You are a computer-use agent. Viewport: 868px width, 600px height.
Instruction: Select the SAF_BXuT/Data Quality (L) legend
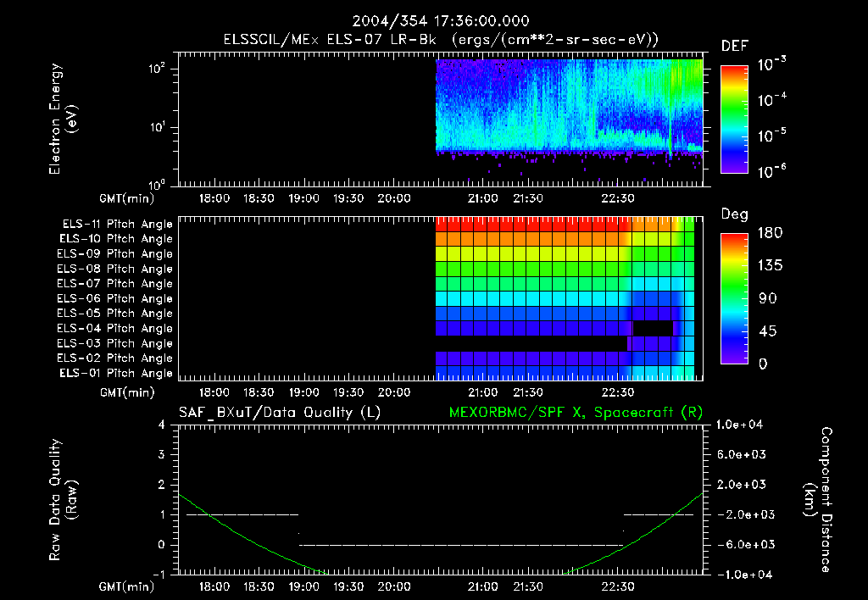280,413
